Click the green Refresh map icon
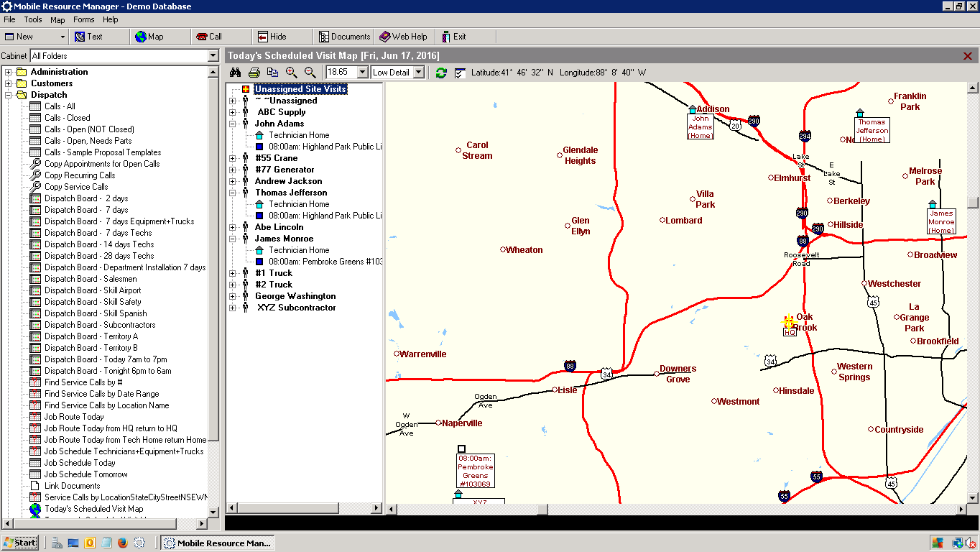The width and height of the screenshot is (980, 552). click(x=441, y=73)
